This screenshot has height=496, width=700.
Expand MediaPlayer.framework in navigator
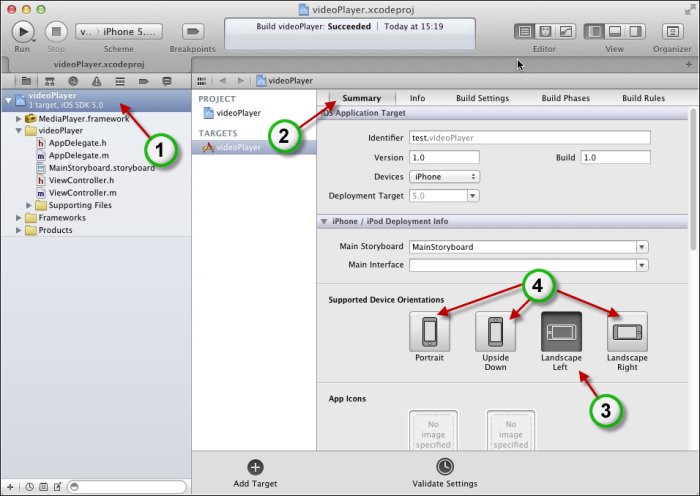[x=18, y=119]
